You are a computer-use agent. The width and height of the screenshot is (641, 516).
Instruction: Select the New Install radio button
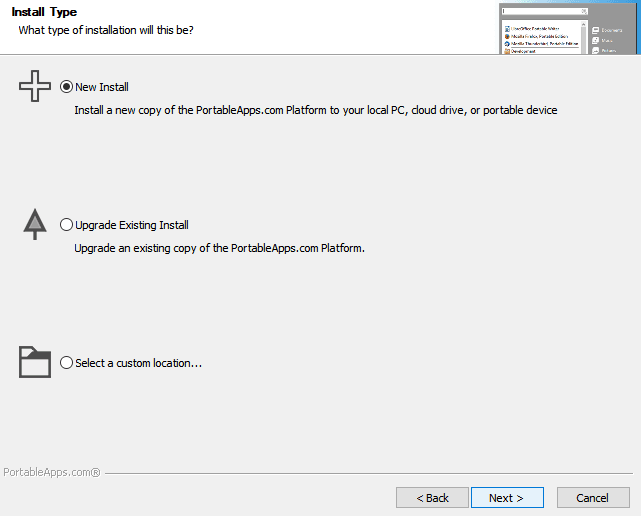pos(67,87)
